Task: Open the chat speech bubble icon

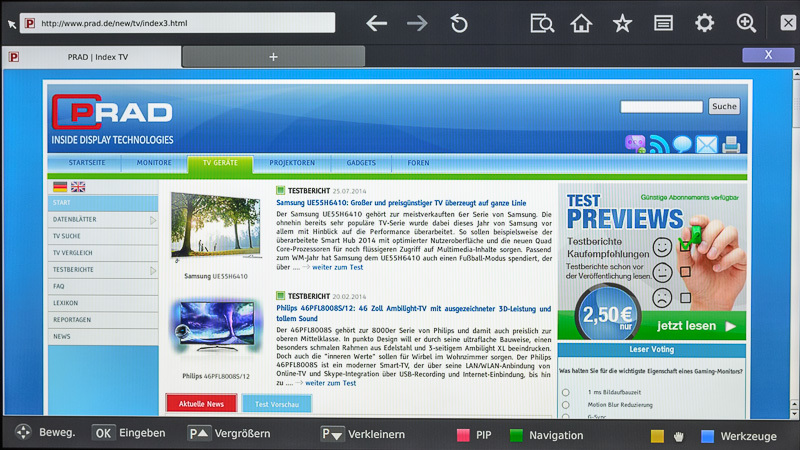Action: click(x=682, y=144)
